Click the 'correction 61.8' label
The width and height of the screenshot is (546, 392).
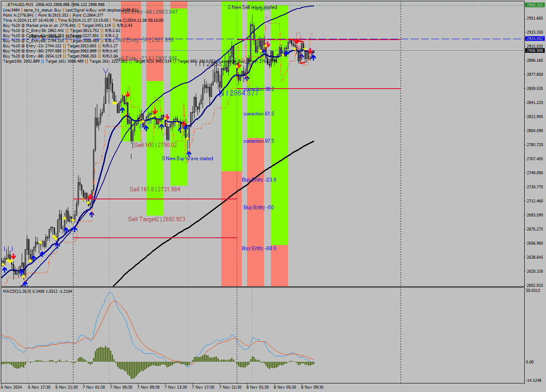(259, 114)
